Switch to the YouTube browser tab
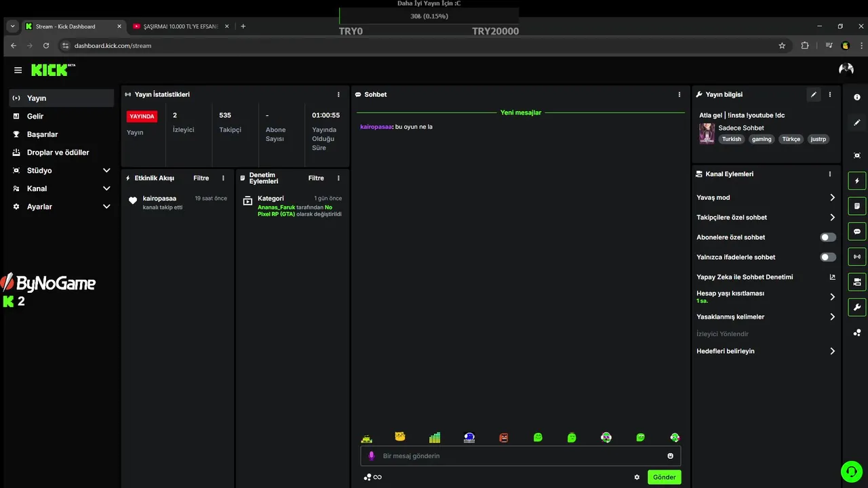The image size is (868, 488). (180, 26)
